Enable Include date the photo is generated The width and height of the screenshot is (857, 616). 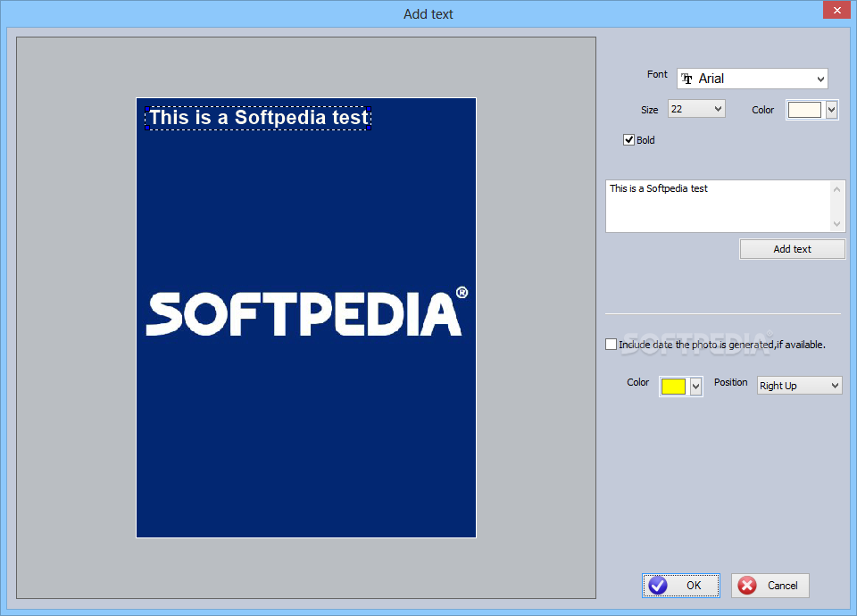click(x=611, y=345)
